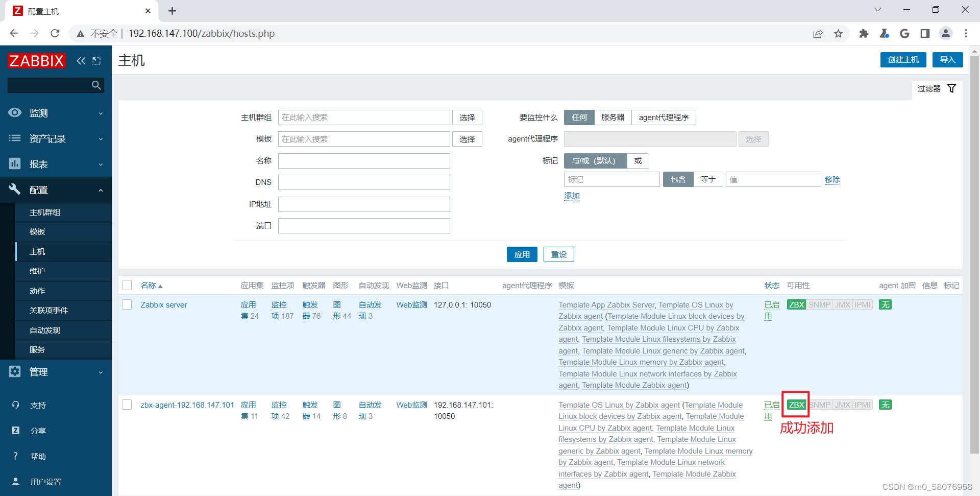Expand the 管理 menu chevron
Screen dimensions: 980x496
pos(101,372)
